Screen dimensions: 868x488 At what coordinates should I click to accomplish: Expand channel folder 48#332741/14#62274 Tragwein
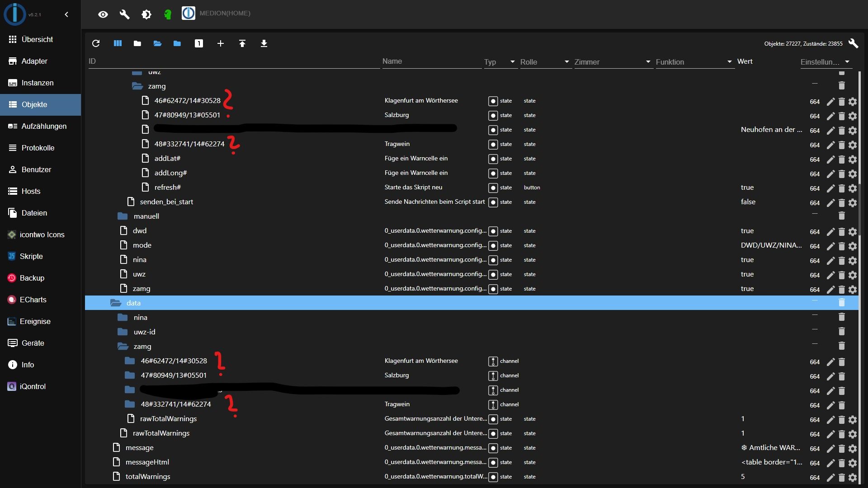pos(130,404)
